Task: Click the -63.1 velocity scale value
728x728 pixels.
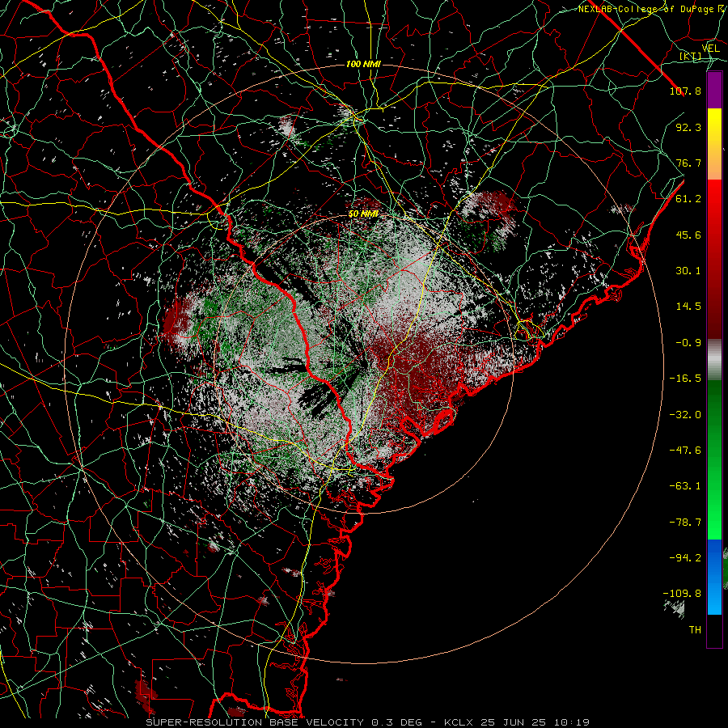Action: [x=685, y=486]
